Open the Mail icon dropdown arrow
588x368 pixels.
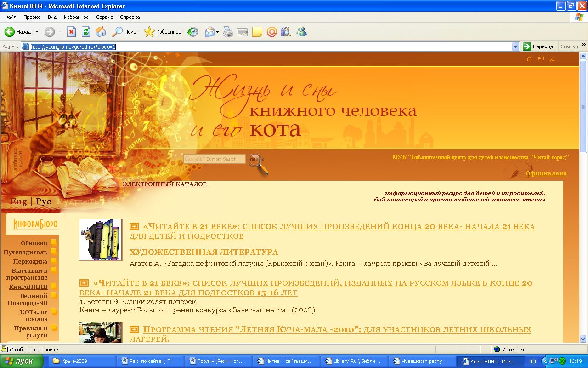click(x=218, y=32)
